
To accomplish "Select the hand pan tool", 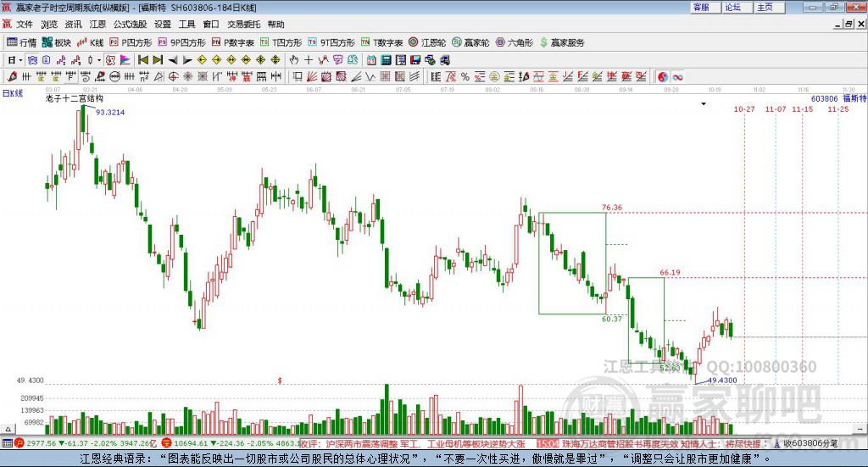I will click(x=294, y=60).
